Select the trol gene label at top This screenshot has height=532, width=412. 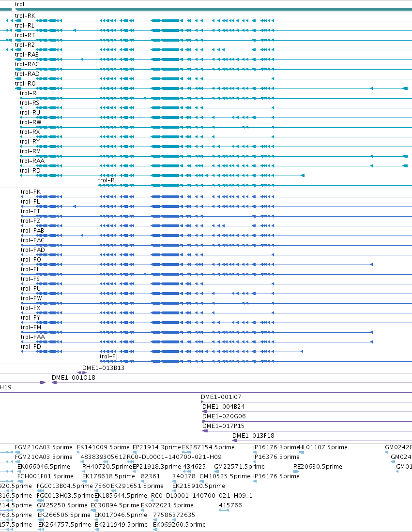(19, 4)
